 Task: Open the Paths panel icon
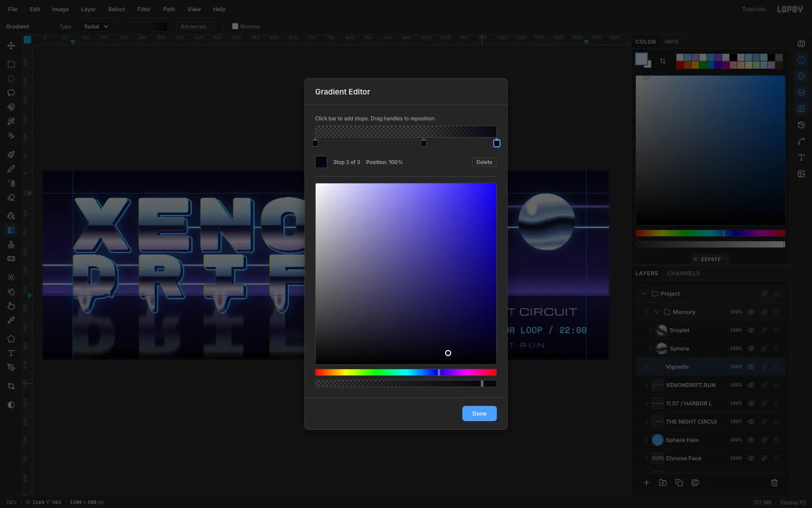[x=801, y=141]
